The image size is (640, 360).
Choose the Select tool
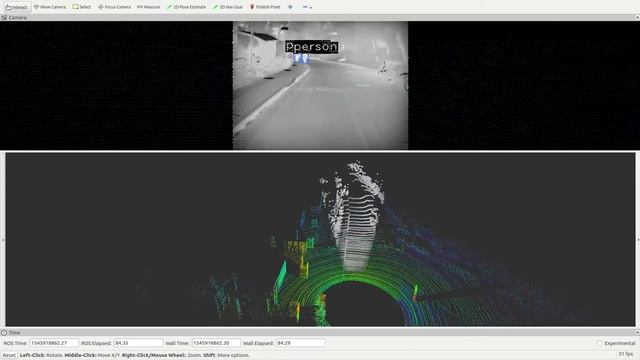coord(82,7)
